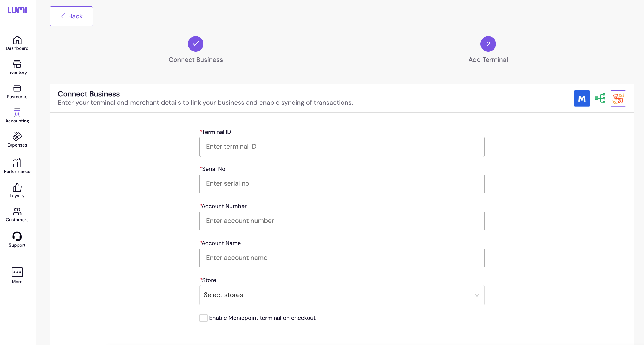
Task: Select the orange arrows provider icon
Action: coord(618,98)
